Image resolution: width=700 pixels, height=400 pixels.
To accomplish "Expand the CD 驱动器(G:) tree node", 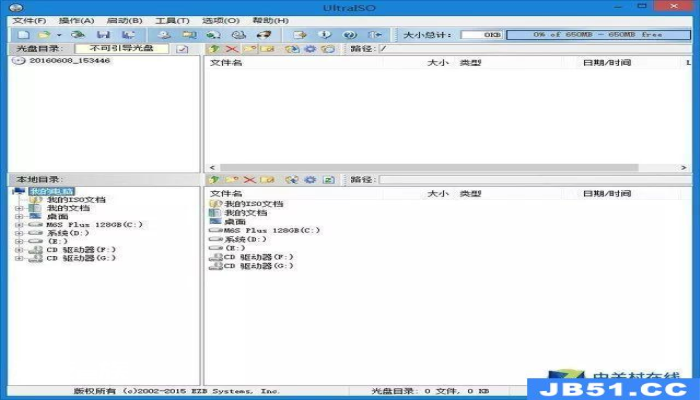I will click(19, 258).
